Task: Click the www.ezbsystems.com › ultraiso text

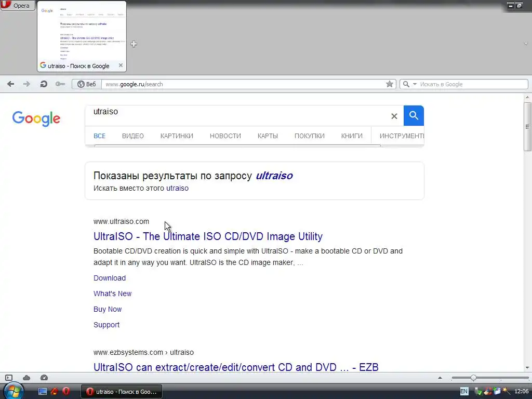Action: [143, 353]
